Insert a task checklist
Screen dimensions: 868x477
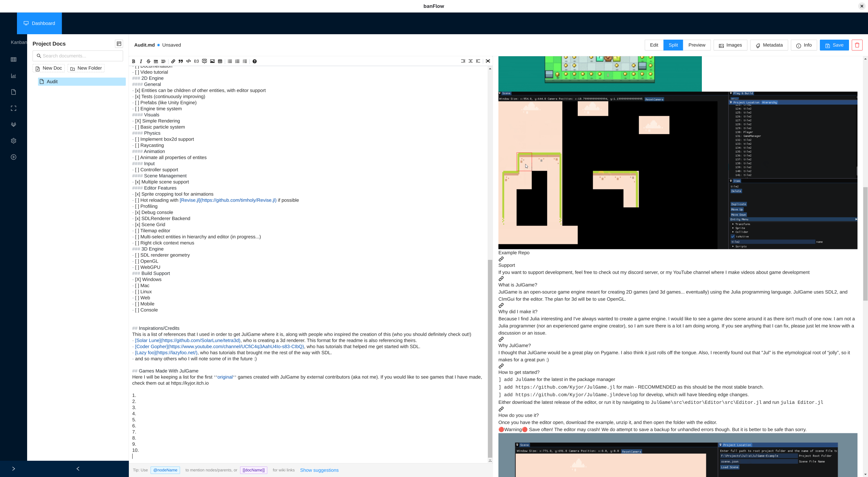pyautogui.click(x=245, y=61)
